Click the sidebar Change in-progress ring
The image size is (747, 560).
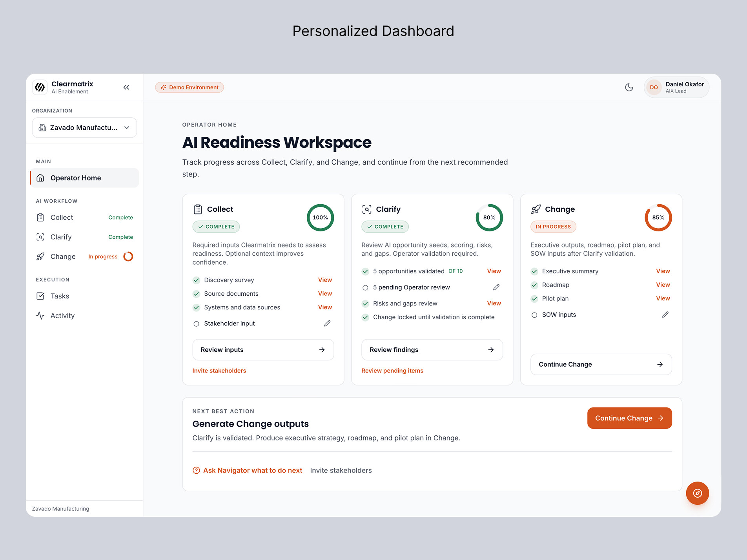(x=128, y=256)
